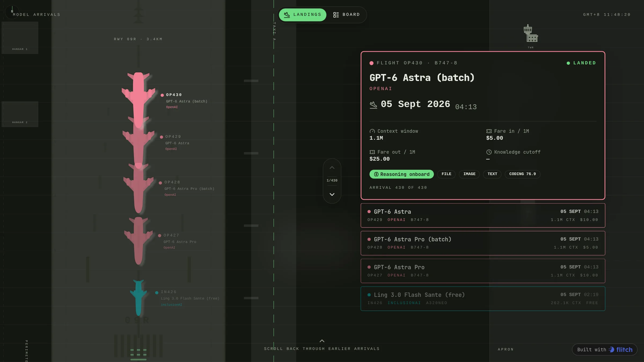
Task: Click the Landings plane icon in the tab
Action: (287, 15)
